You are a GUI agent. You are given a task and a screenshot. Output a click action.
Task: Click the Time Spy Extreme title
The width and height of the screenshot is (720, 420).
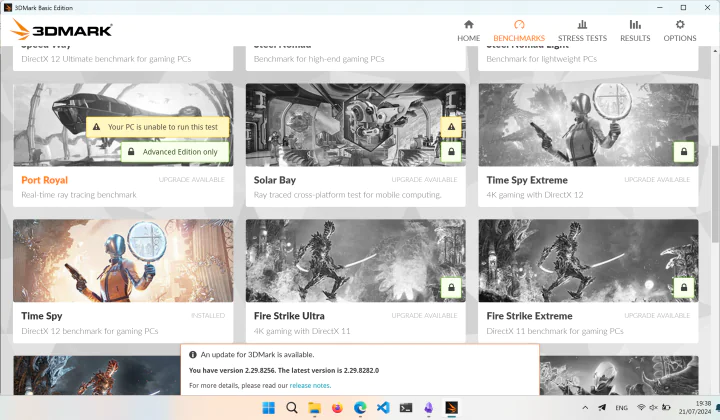click(x=527, y=180)
